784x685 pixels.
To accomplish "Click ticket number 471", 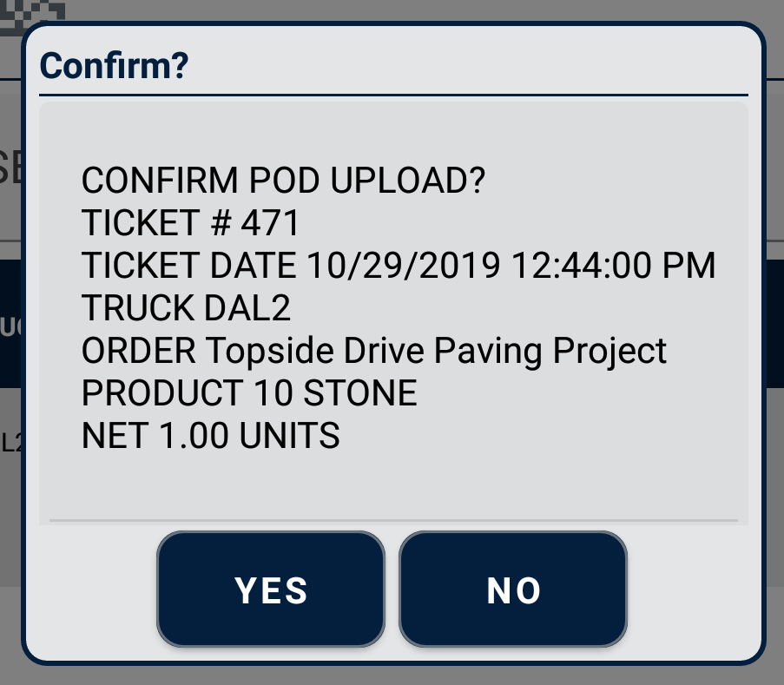I will tap(270, 224).
